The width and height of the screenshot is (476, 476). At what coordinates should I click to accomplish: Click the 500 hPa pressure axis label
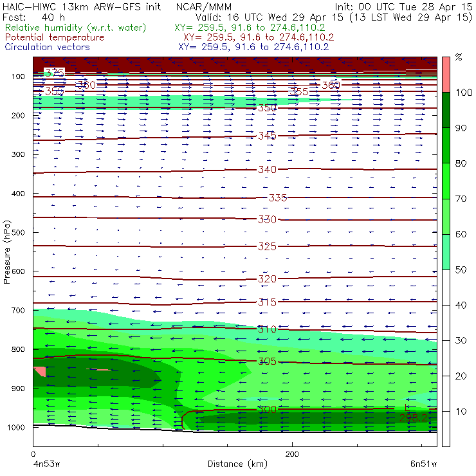[x=18, y=233]
